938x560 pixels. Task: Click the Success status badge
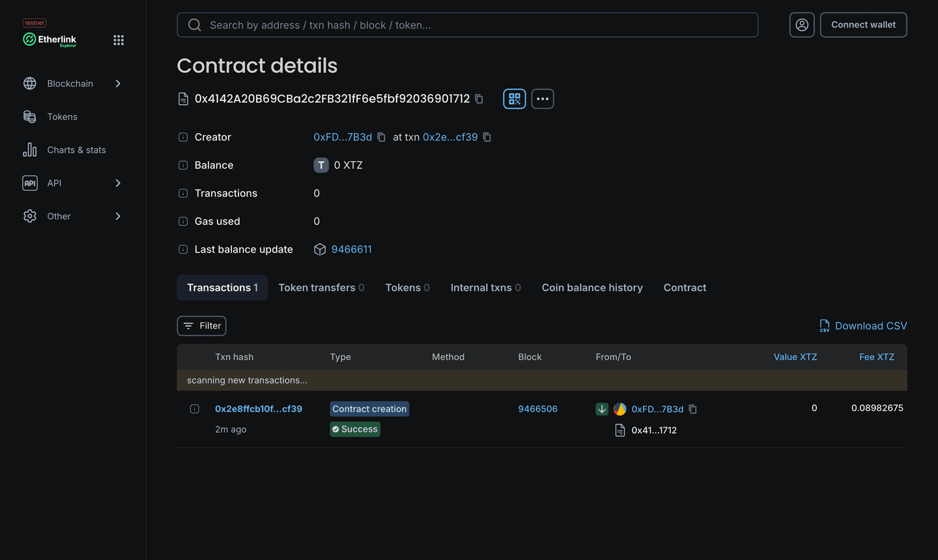355,429
